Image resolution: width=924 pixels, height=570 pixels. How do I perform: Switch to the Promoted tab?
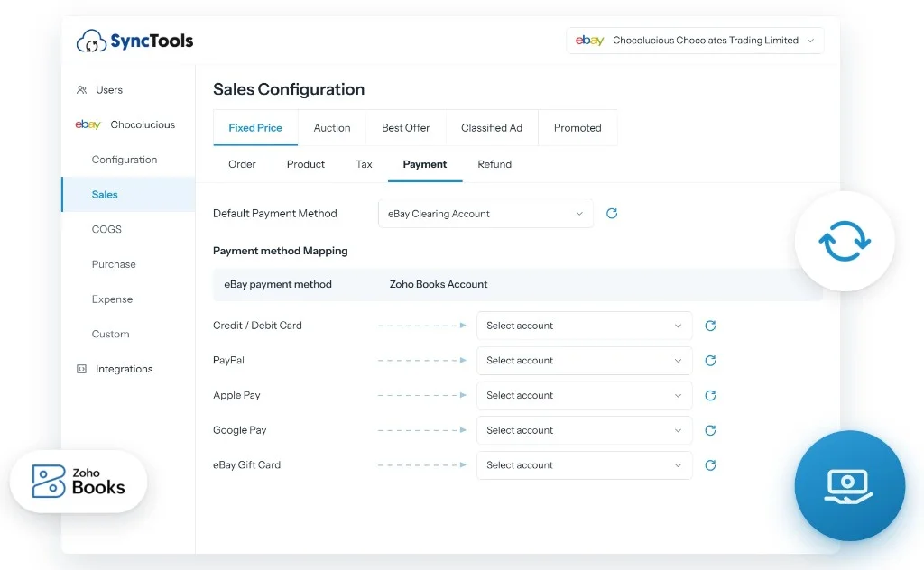(577, 128)
